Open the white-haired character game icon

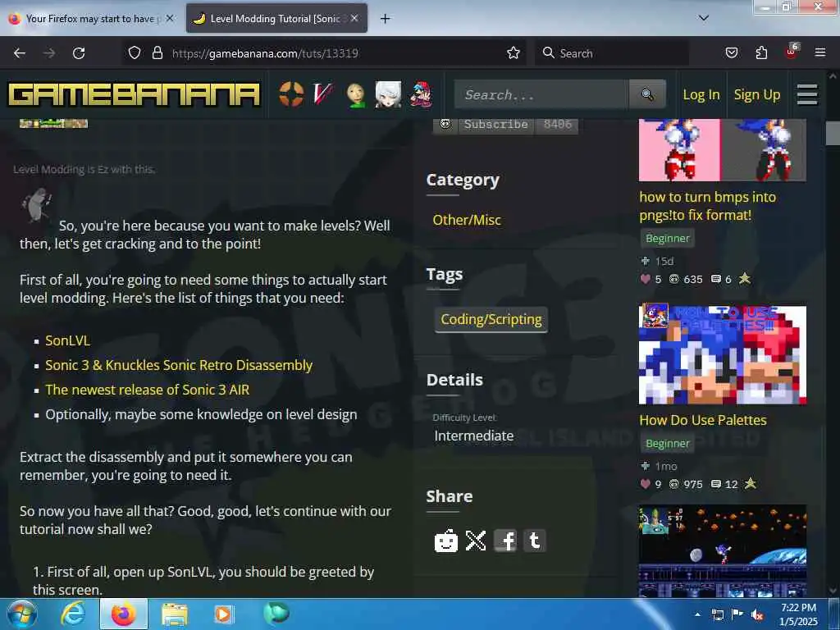coord(388,94)
